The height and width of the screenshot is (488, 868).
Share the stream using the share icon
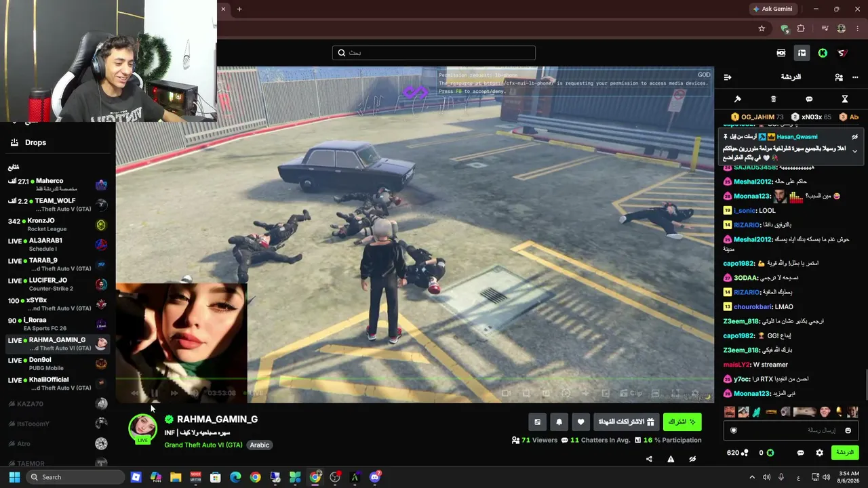pos(649,459)
